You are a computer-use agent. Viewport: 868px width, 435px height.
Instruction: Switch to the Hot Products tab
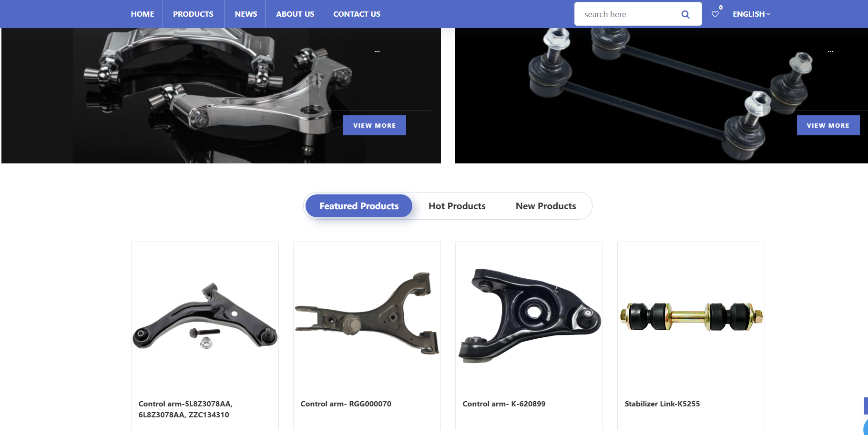[457, 206]
